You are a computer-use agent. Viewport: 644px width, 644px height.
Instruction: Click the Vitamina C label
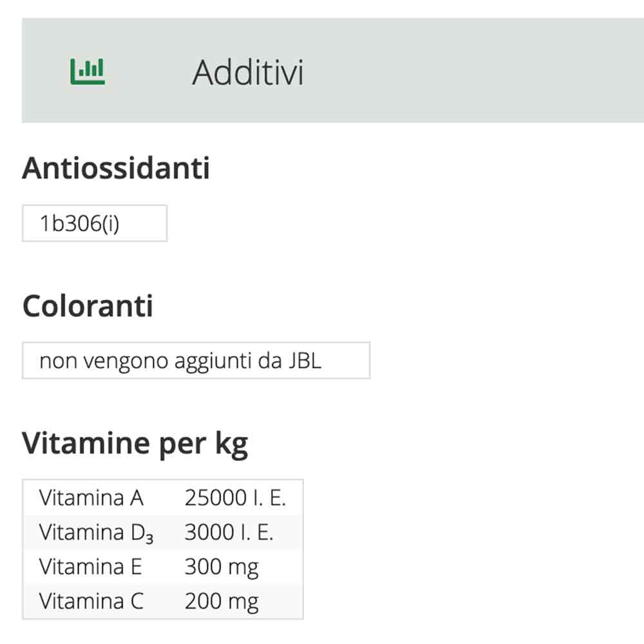[x=93, y=601]
